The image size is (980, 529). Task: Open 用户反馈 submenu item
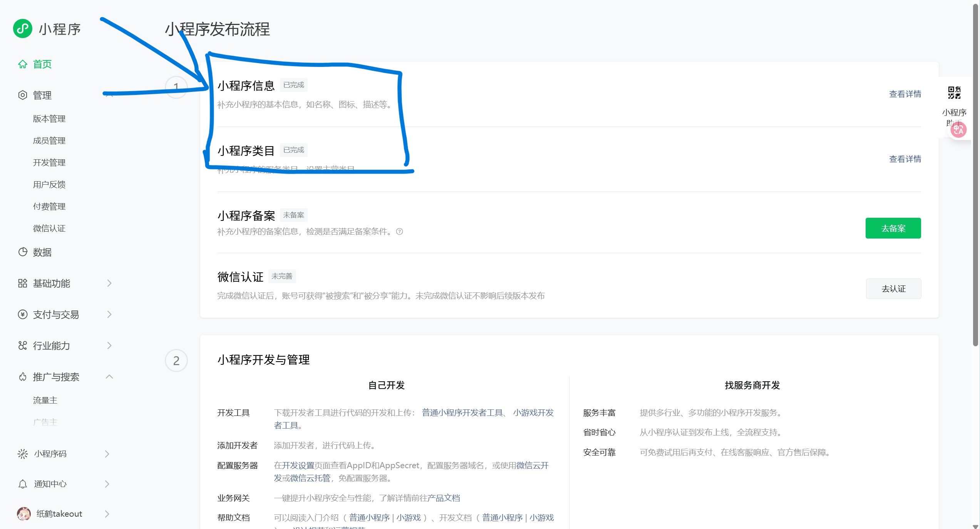click(x=49, y=185)
